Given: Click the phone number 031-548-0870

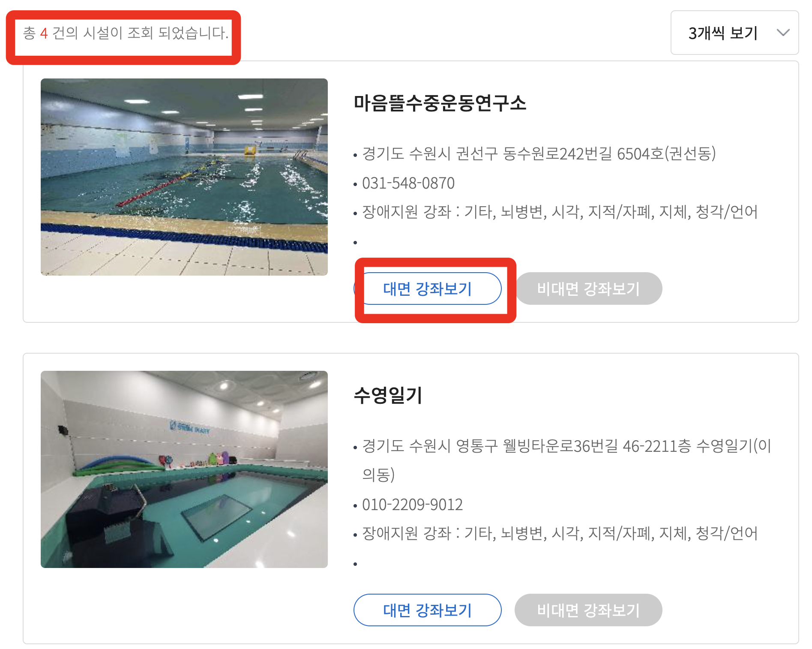Looking at the screenshot, I should pos(408,183).
